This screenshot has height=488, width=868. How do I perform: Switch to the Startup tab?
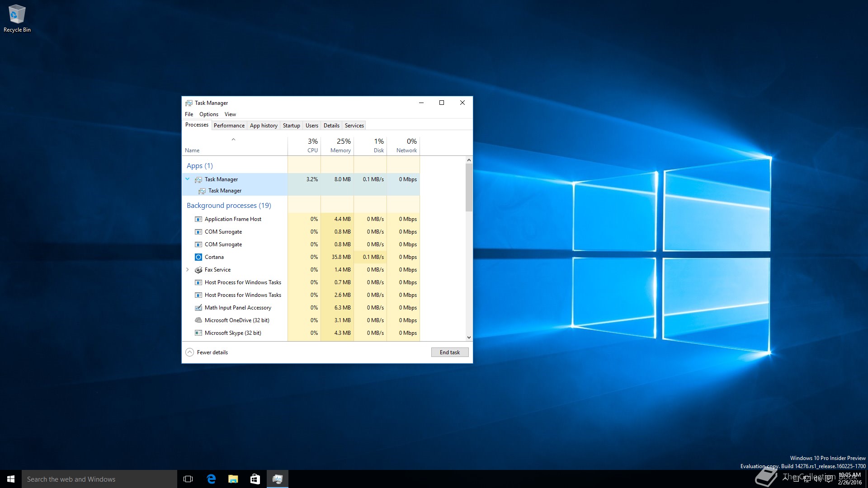(x=291, y=126)
